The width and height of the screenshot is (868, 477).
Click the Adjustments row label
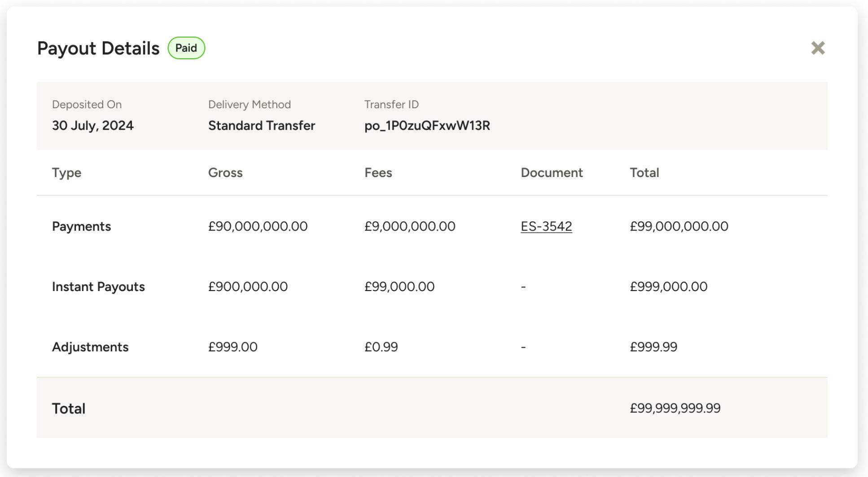[x=90, y=347]
